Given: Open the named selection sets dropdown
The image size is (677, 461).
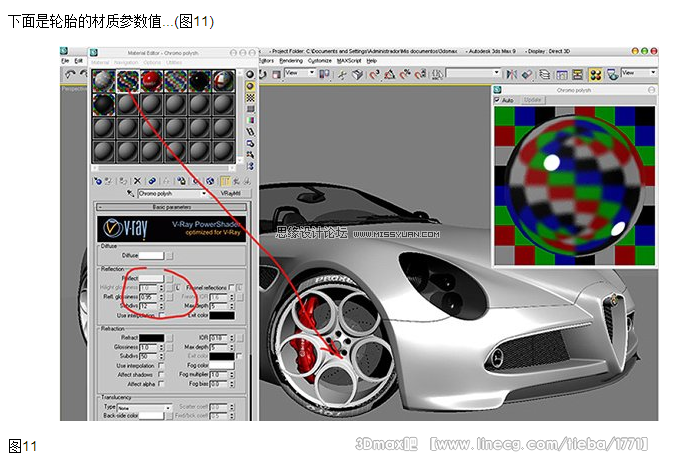Looking at the screenshot, I should (x=473, y=73).
